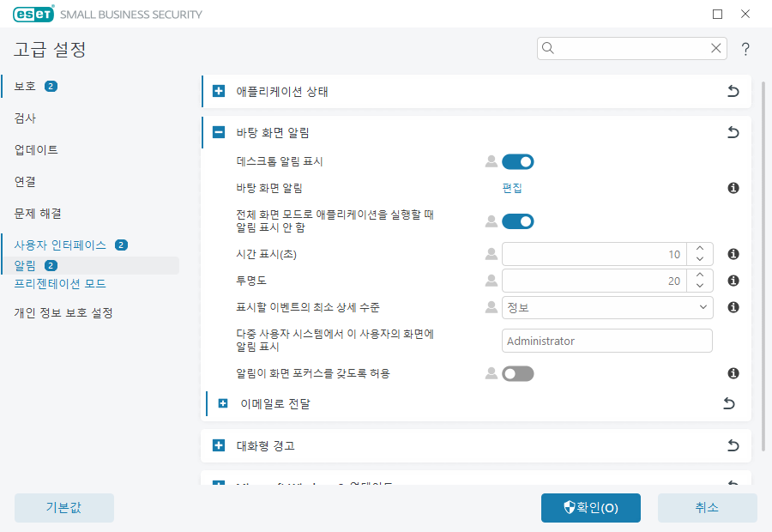The width and height of the screenshot is (772, 532).
Task: Click the info icon next to 투명도
Action: click(733, 280)
